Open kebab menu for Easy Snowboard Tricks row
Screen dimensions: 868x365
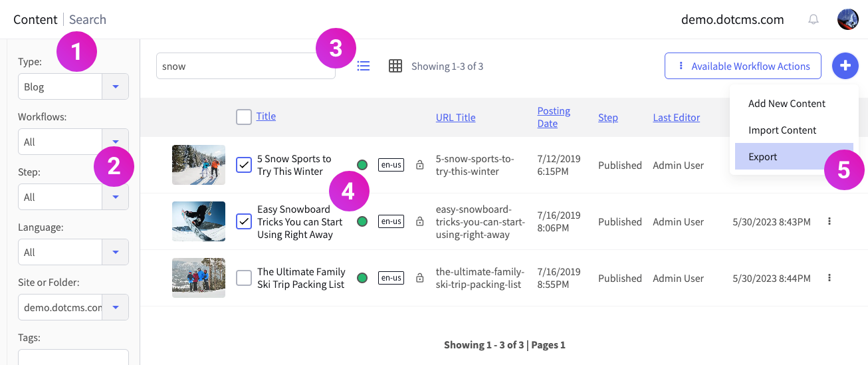pos(829,221)
